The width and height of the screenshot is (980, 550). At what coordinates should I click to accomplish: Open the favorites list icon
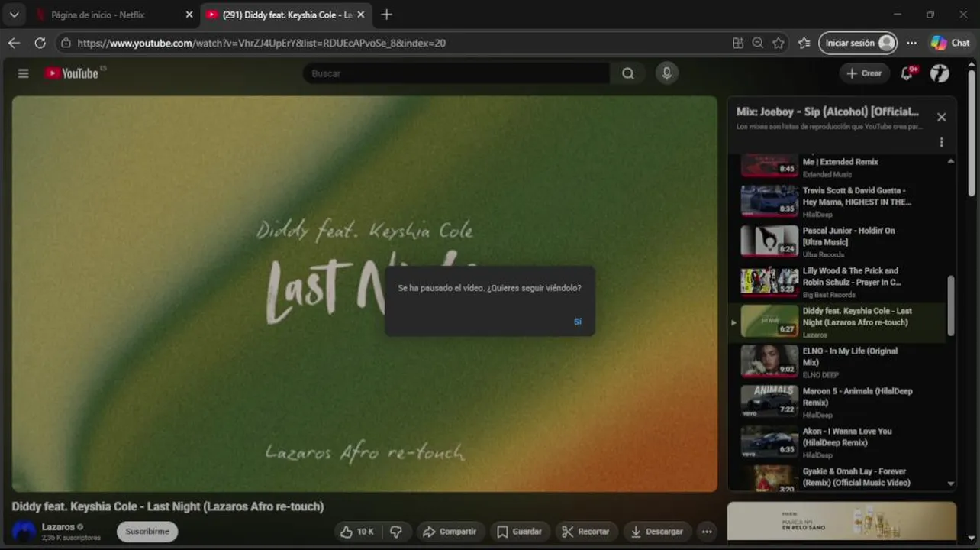pos(804,43)
